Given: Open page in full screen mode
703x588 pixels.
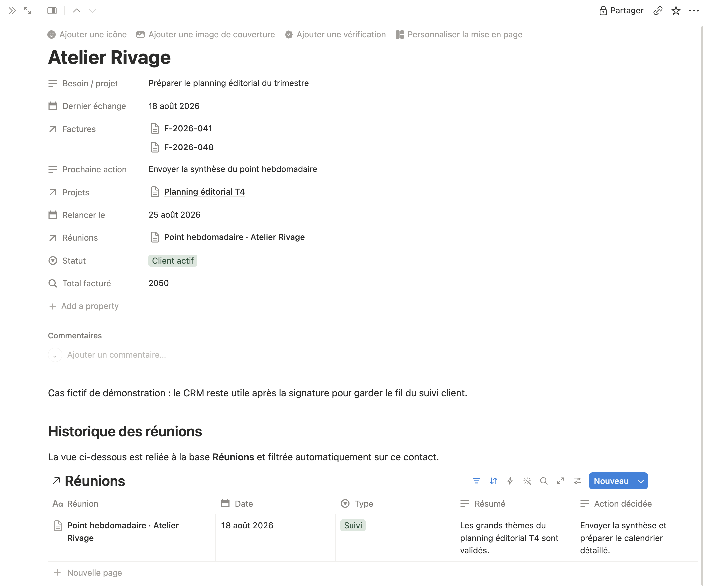Looking at the screenshot, I should pos(27,11).
